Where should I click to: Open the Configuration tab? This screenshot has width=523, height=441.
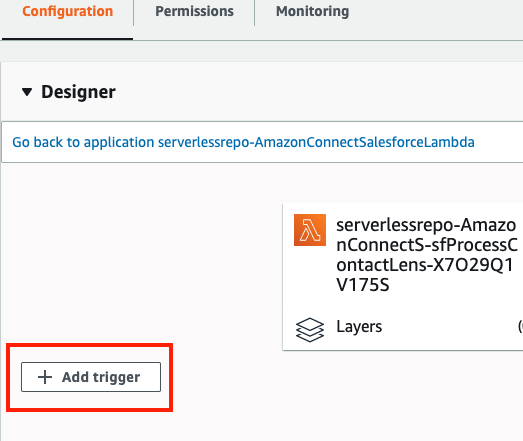pyautogui.click(x=67, y=11)
